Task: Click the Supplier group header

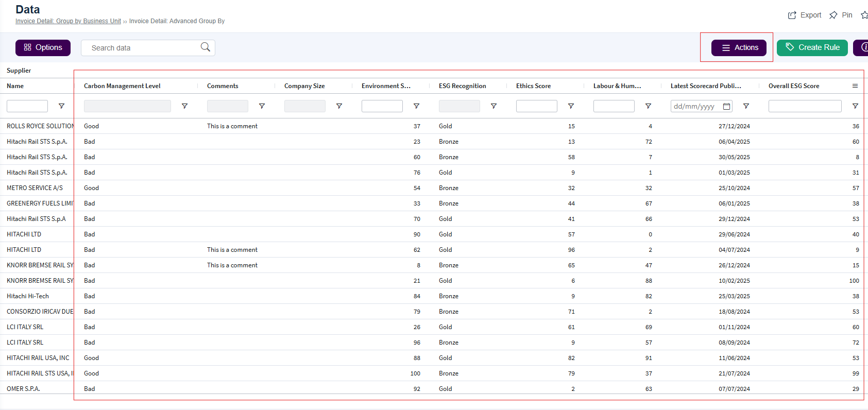Action: coord(19,71)
